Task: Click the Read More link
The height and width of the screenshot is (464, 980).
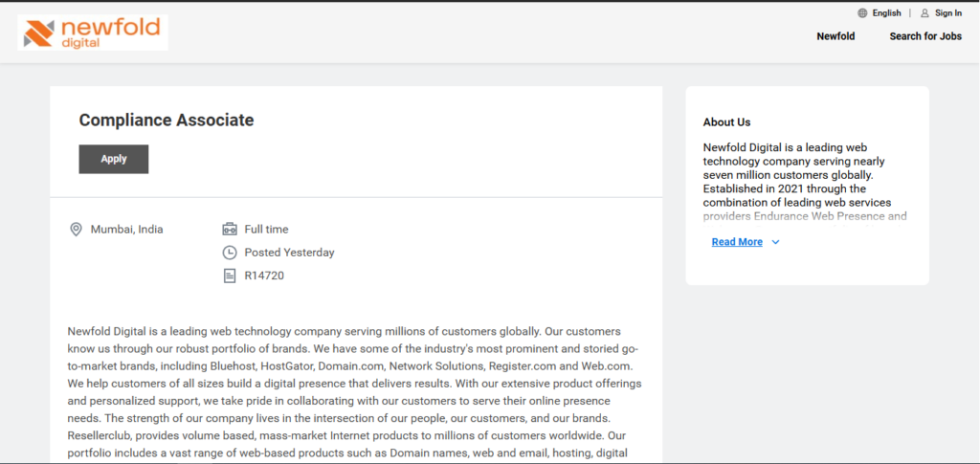Action: tap(737, 242)
